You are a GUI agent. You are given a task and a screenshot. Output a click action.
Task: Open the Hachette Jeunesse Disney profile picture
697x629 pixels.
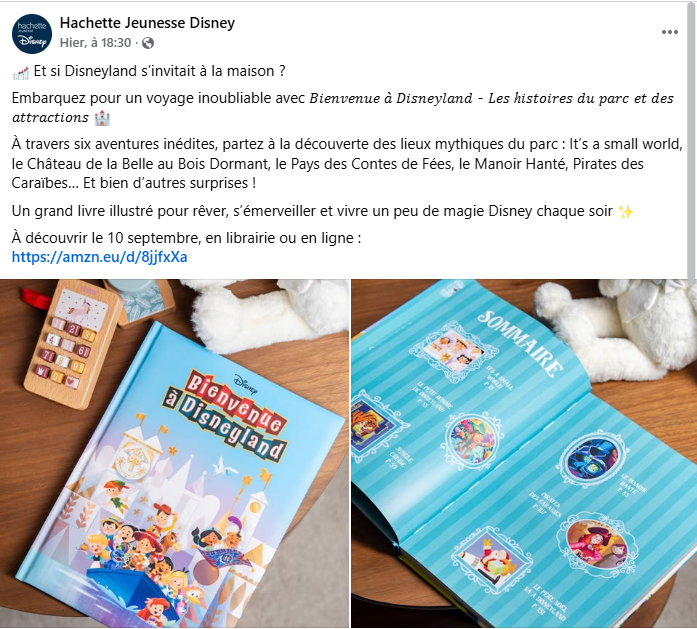click(32, 34)
